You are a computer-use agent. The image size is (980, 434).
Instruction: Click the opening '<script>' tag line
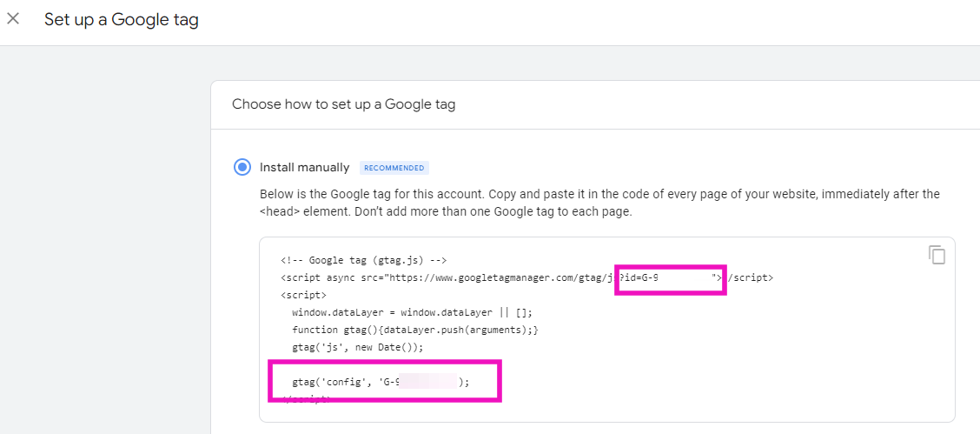pyautogui.click(x=304, y=295)
